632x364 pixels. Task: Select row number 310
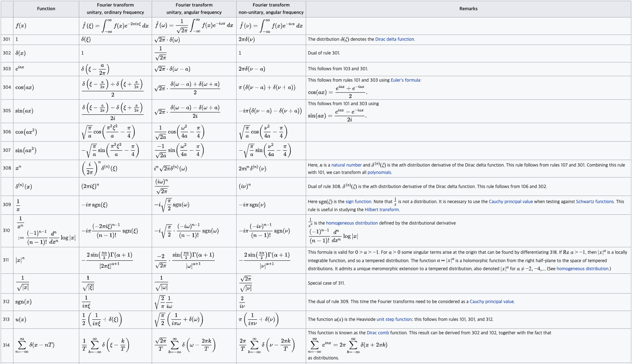tap(7, 230)
